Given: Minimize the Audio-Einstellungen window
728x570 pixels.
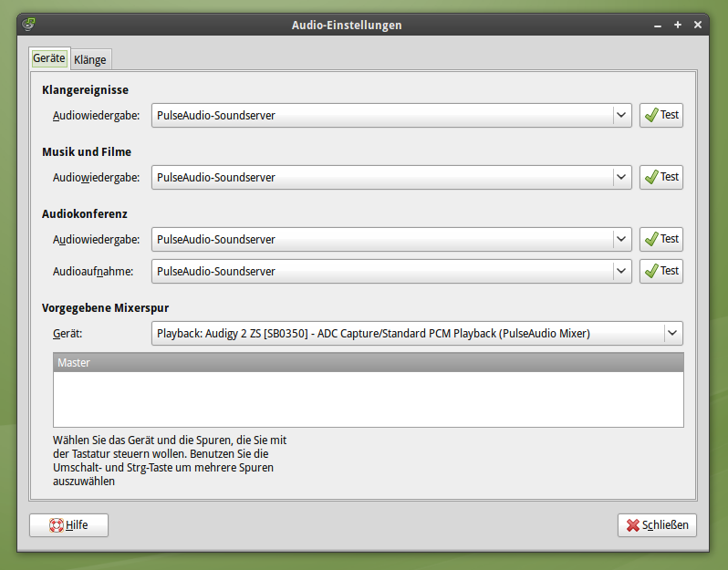Looking at the screenshot, I should (658, 26).
